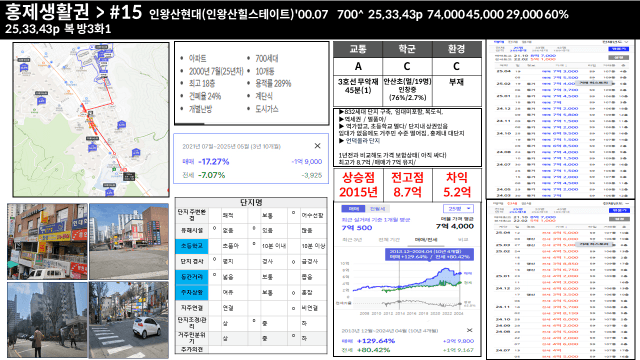Open the 매매/전세 comparison chart tab

426,240
